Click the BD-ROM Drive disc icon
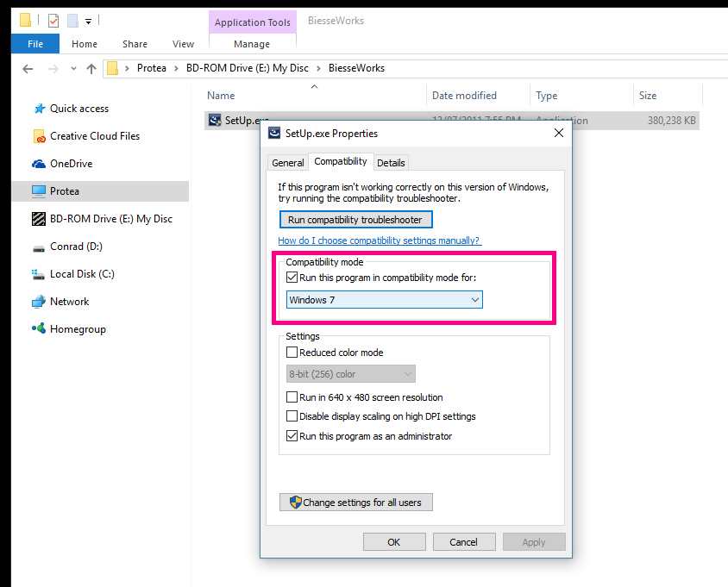728x587 pixels. click(x=39, y=219)
